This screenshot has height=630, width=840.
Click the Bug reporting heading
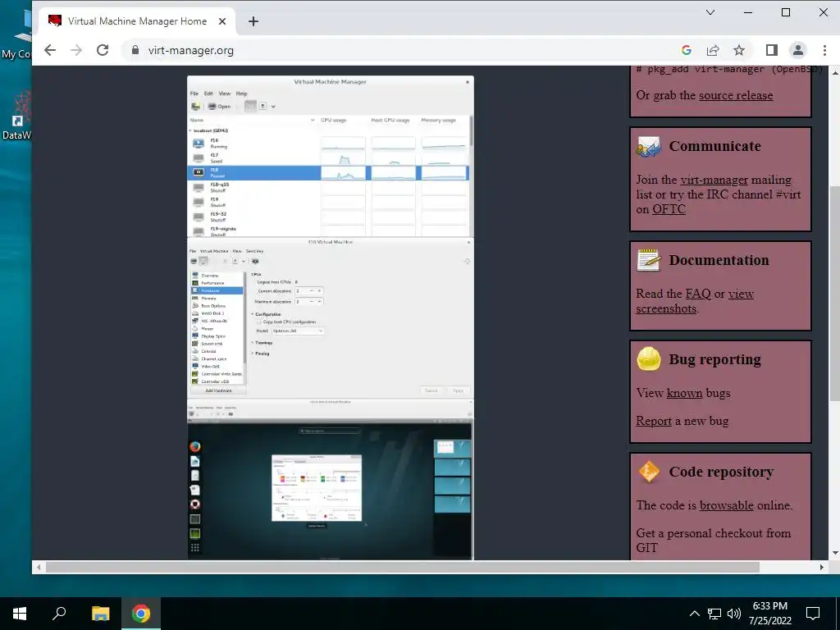point(714,359)
